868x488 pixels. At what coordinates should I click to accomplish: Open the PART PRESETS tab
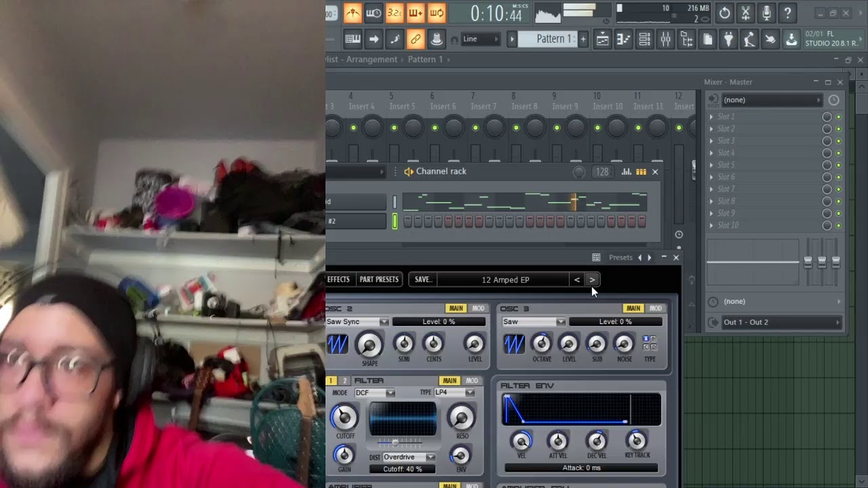point(379,279)
